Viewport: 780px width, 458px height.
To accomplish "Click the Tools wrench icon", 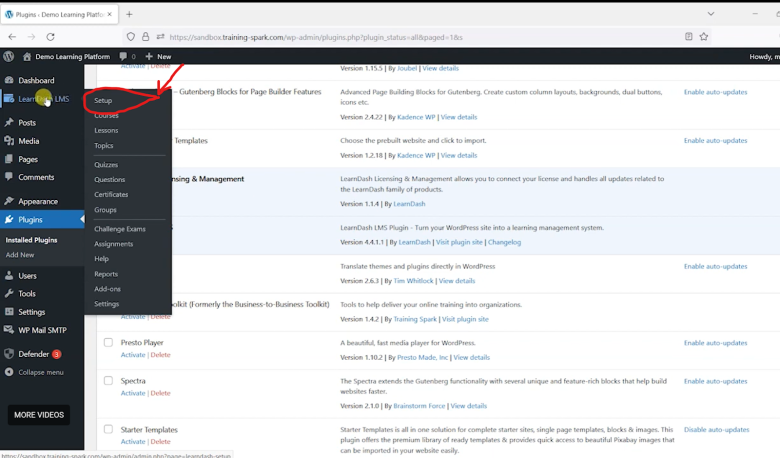I will pyautogui.click(x=9, y=294).
